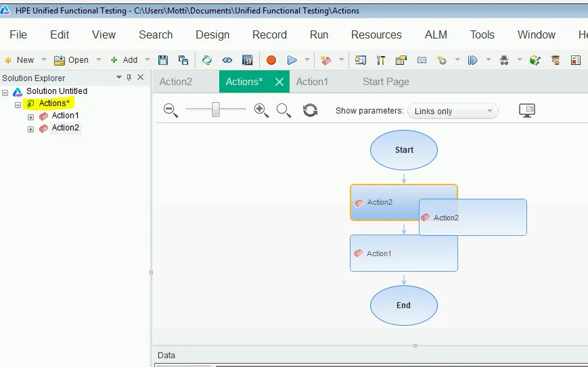Image resolution: width=588 pixels, height=367 pixels.
Task: Open the Tools menu
Action: click(x=482, y=35)
